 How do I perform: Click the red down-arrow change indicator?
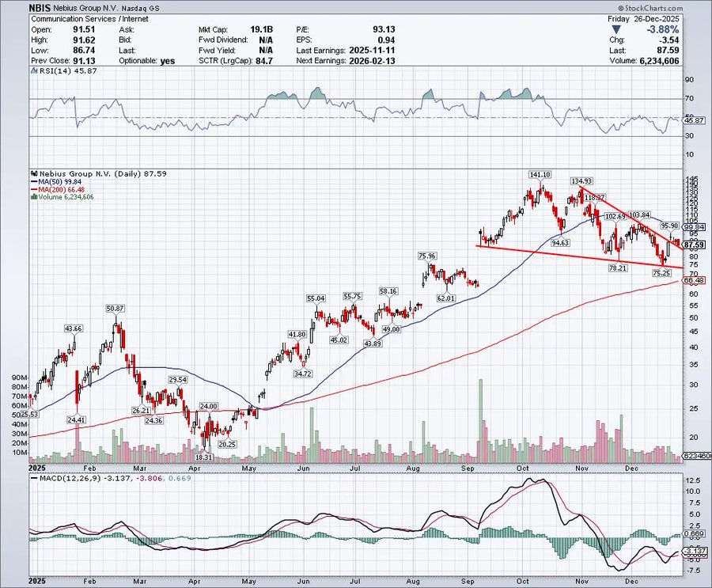point(616,30)
